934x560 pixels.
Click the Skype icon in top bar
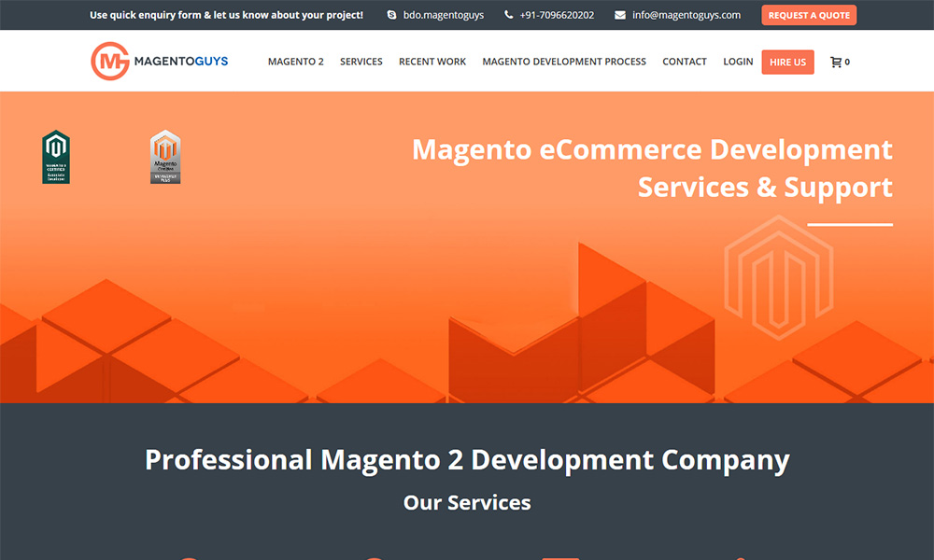click(391, 15)
